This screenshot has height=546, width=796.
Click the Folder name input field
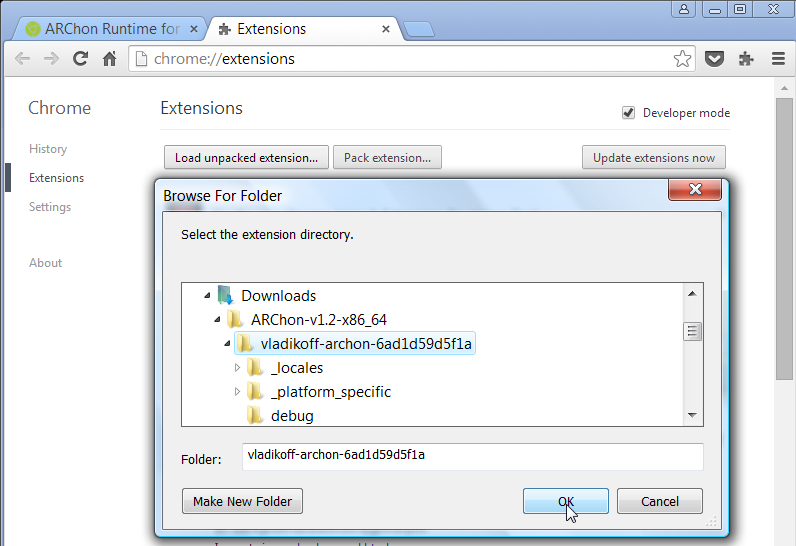(473, 456)
